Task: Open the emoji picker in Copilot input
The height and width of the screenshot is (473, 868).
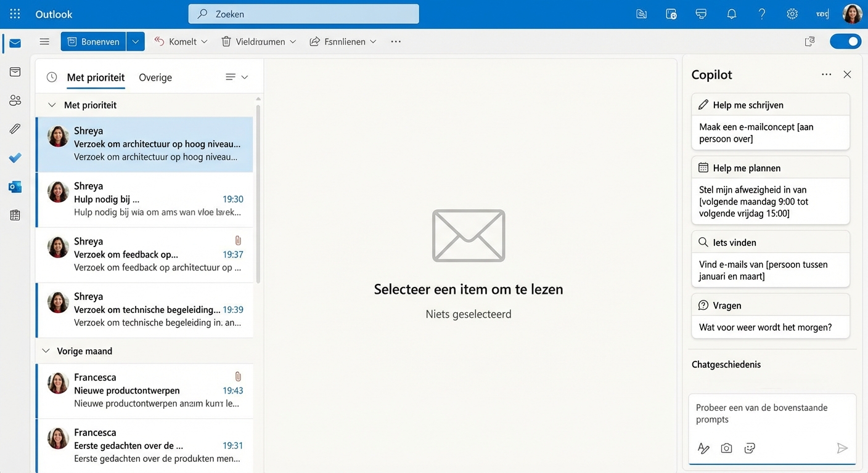Action: 750,448
